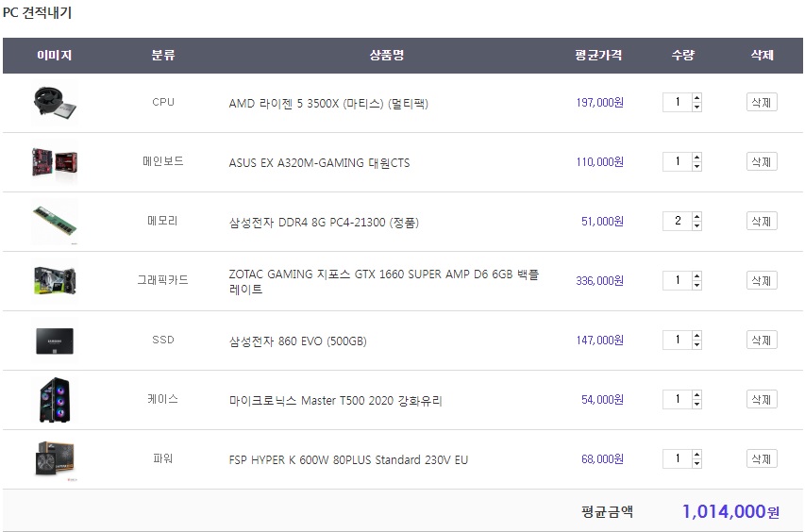Click the 분류 column header
805x532 pixels.
click(x=163, y=55)
